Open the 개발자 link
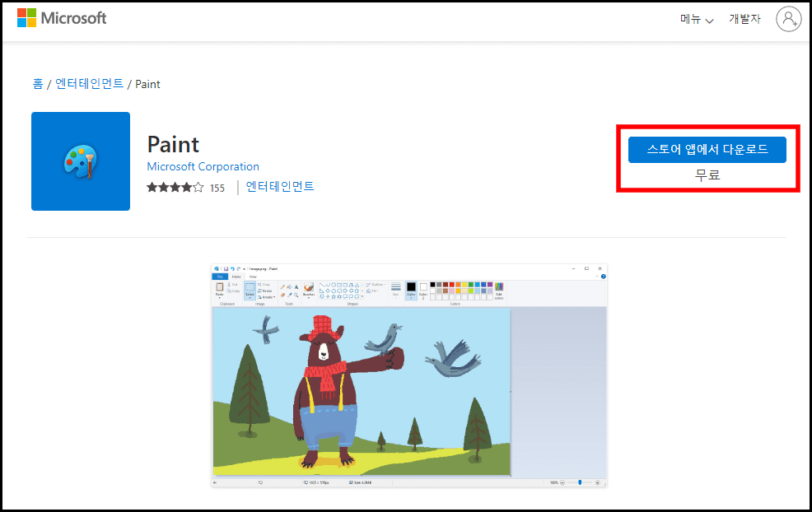812x512 pixels. tap(744, 19)
